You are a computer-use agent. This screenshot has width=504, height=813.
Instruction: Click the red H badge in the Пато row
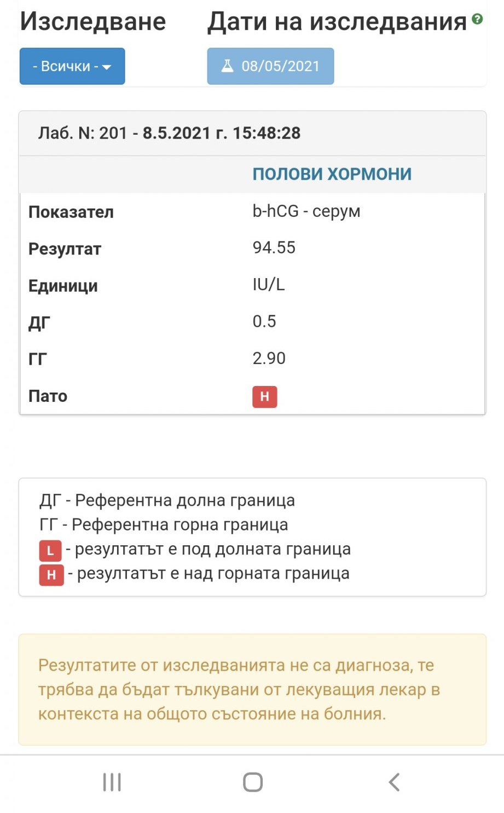(264, 397)
